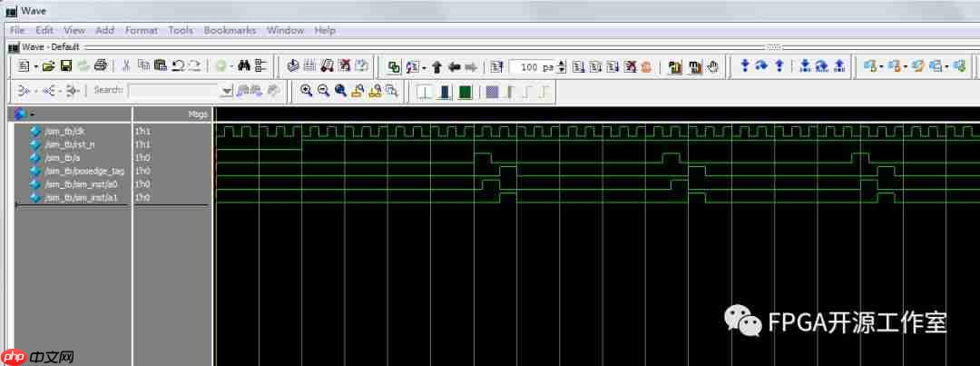
Task: Open the Format menu
Action: pyautogui.click(x=142, y=30)
